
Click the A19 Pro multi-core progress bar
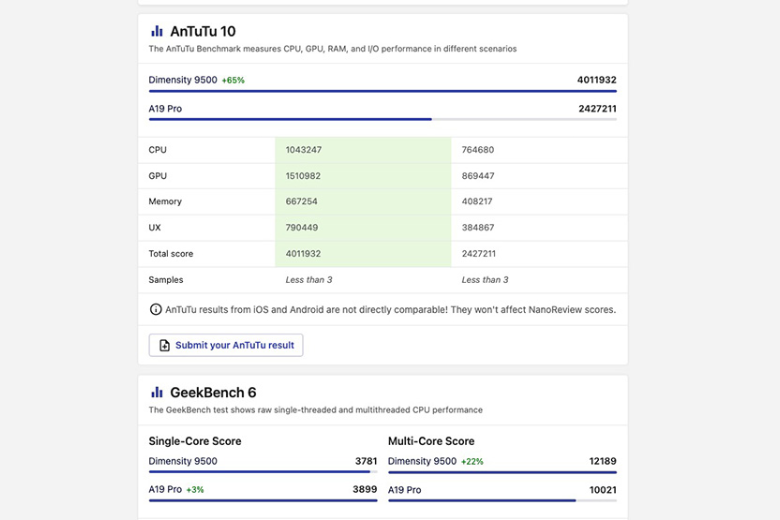[502, 501]
